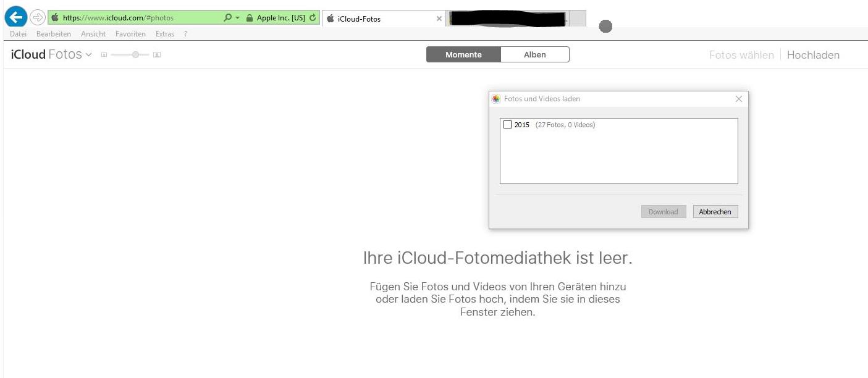868x378 pixels.
Task: Select the iCloud-Fotos browser tab
Action: point(383,19)
